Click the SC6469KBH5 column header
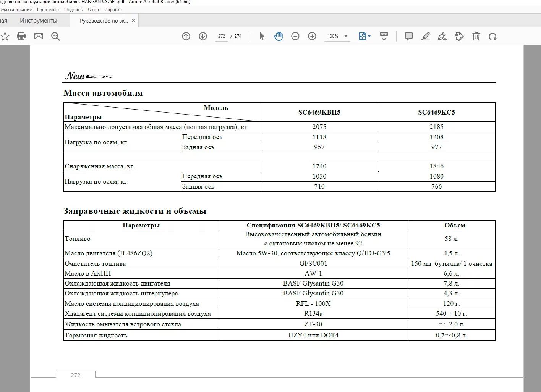 (x=319, y=112)
